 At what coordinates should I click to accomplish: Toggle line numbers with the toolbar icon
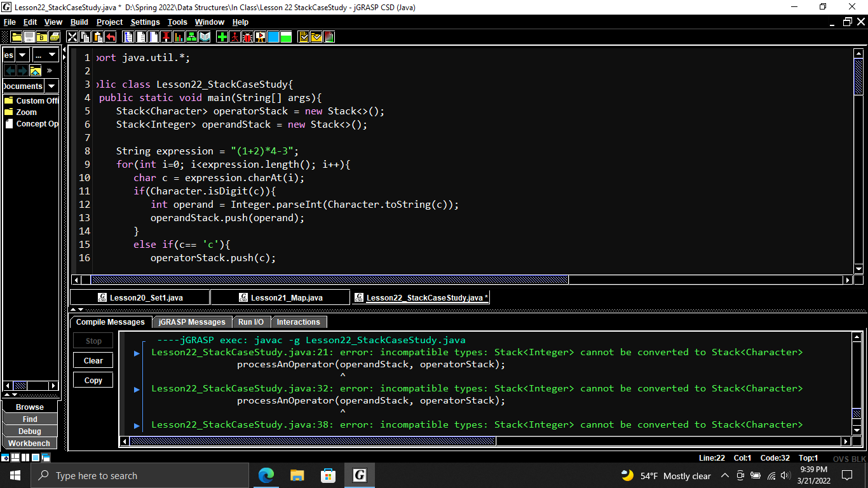pyautogui.click(x=154, y=37)
